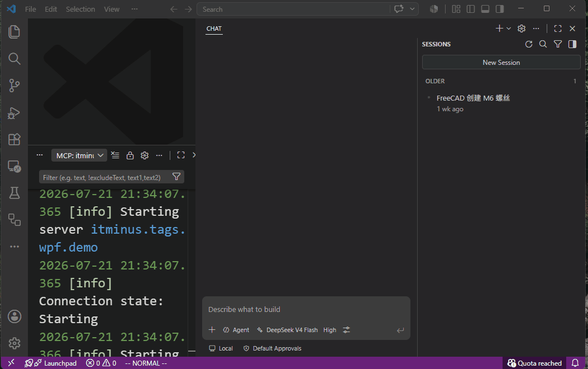Refresh the chat sessions list
This screenshot has height=369, width=588.
[x=529, y=44]
